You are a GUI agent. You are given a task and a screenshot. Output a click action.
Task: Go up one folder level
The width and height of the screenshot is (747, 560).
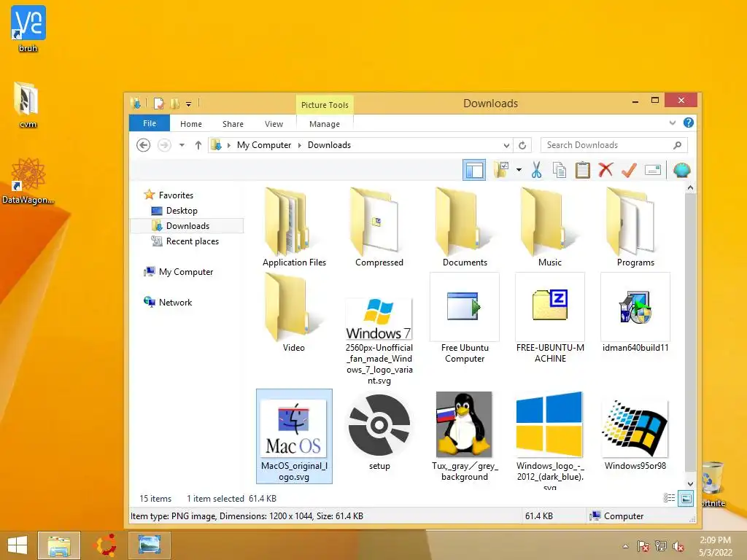(x=198, y=145)
